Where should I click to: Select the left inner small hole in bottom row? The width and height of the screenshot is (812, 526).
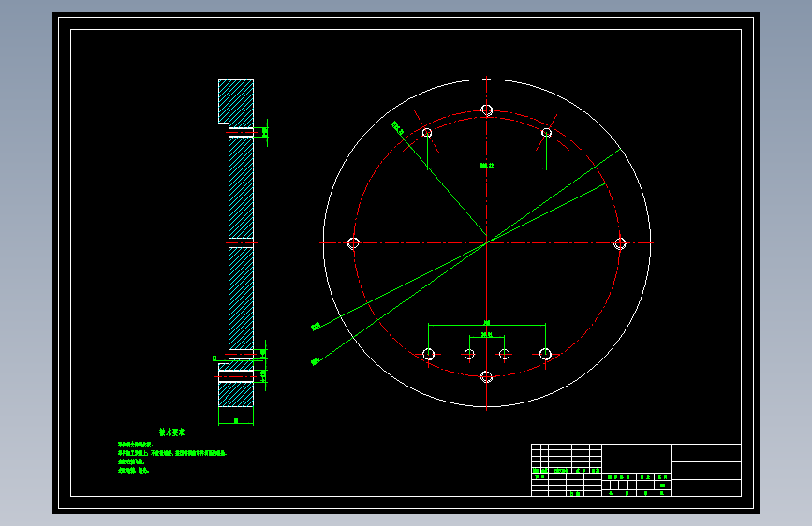469,354
